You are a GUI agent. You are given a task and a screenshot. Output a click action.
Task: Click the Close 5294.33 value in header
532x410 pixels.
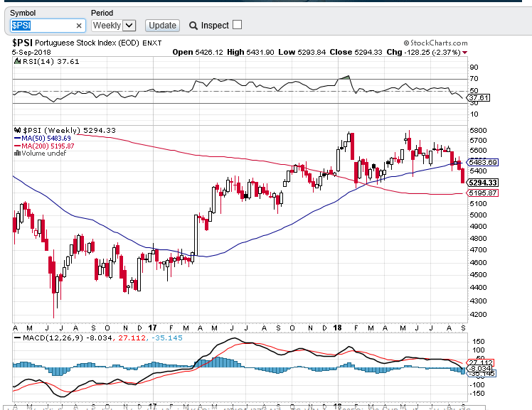pyautogui.click(x=356, y=52)
